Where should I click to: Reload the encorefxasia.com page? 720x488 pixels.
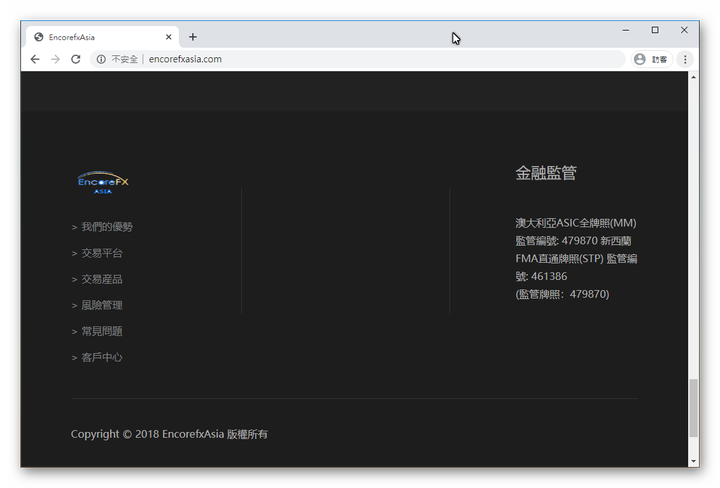76,59
